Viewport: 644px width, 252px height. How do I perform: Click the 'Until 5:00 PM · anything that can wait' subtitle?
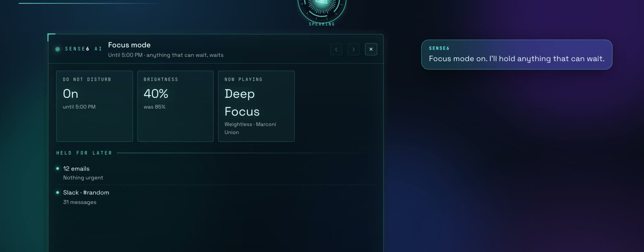point(165,55)
